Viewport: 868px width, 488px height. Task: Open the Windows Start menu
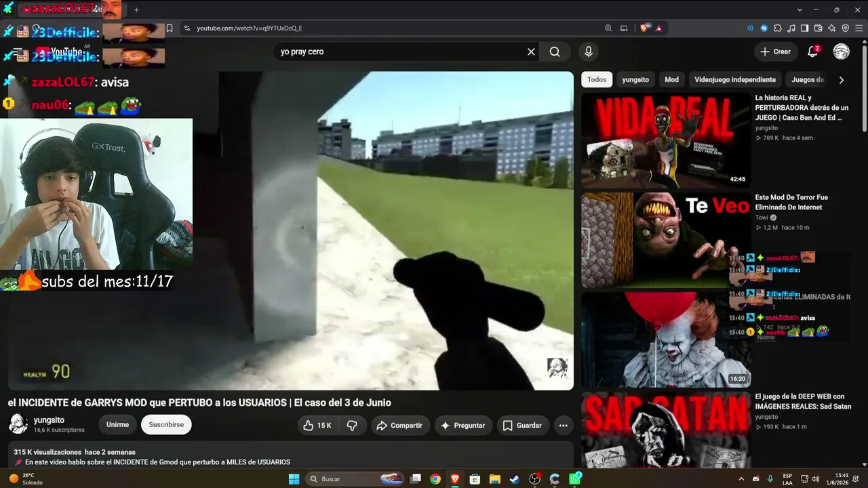coord(294,479)
